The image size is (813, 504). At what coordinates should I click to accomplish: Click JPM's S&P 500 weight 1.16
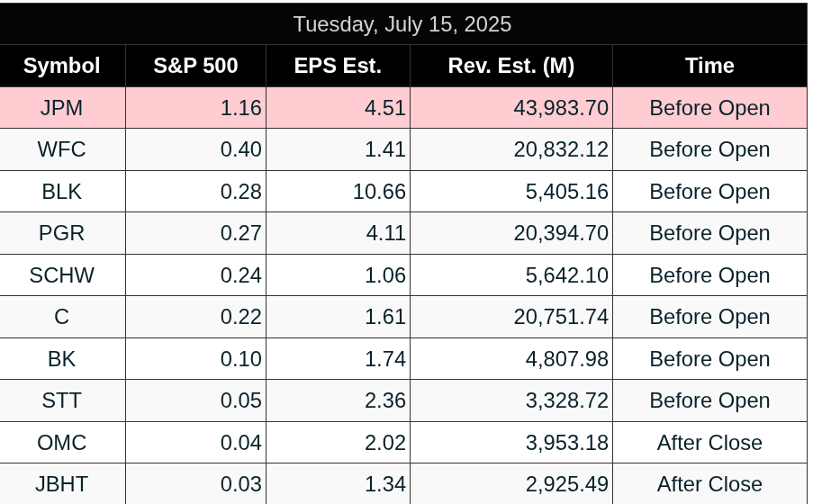(241, 108)
